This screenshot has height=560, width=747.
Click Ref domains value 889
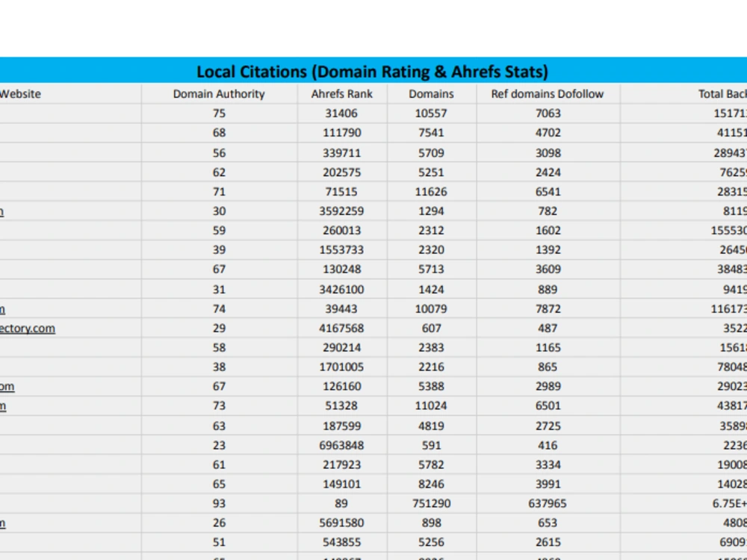(x=548, y=290)
